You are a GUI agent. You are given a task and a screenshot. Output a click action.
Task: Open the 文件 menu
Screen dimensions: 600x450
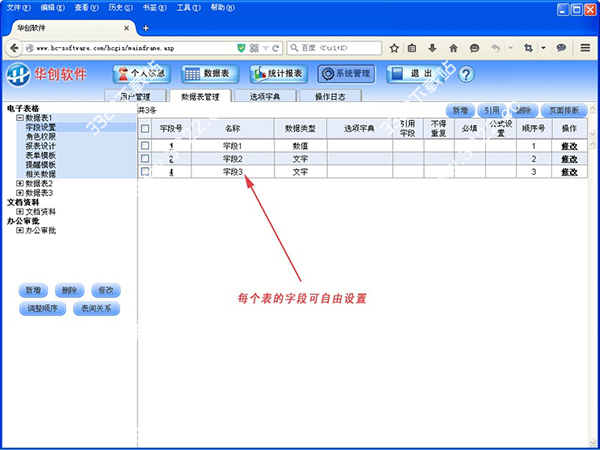18,8
